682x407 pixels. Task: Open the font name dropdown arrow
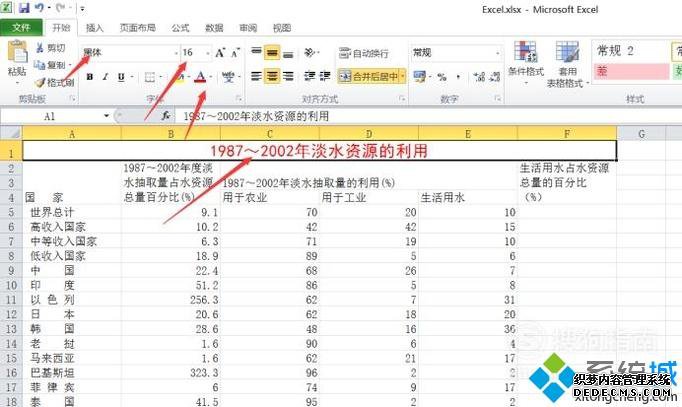click(x=176, y=53)
